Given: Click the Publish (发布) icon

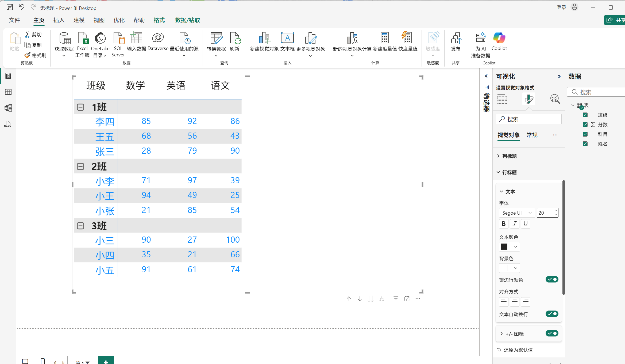Looking at the screenshot, I should pyautogui.click(x=456, y=38).
